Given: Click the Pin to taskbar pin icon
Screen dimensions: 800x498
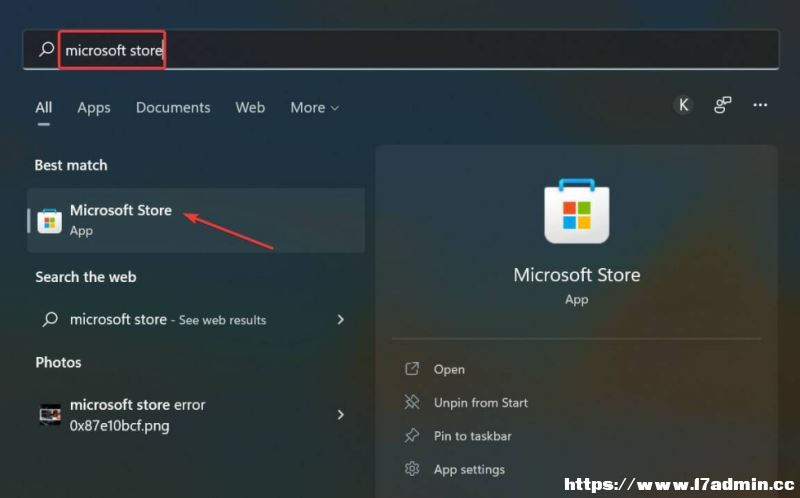Looking at the screenshot, I should coord(412,435).
